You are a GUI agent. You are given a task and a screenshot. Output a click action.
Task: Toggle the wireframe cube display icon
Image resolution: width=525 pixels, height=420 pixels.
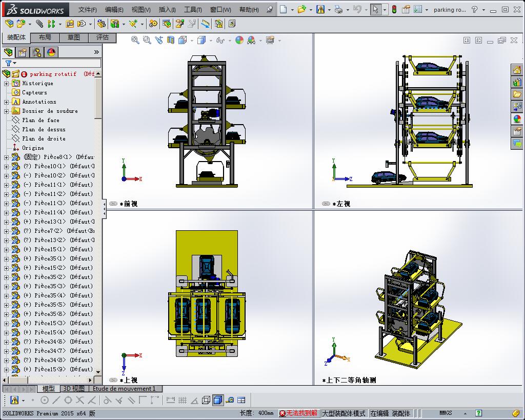pos(206,400)
